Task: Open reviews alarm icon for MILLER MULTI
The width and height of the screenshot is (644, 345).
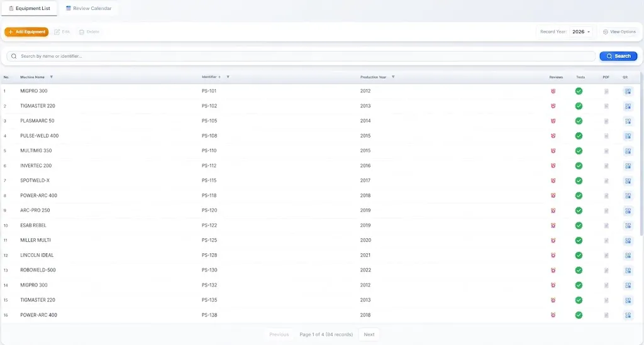Action: (553, 241)
